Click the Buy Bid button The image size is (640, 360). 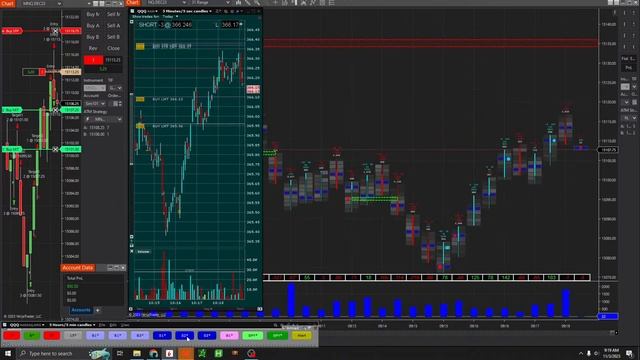pyautogui.click(x=93, y=37)
